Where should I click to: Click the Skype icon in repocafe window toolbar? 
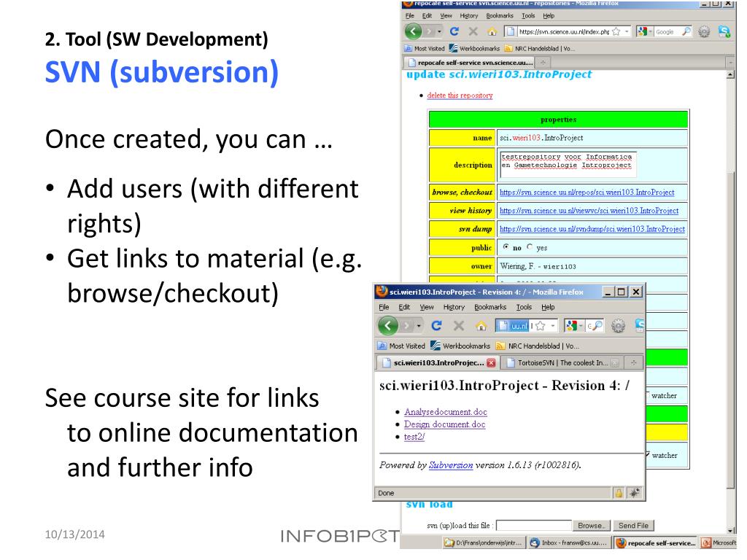point(724,31)
